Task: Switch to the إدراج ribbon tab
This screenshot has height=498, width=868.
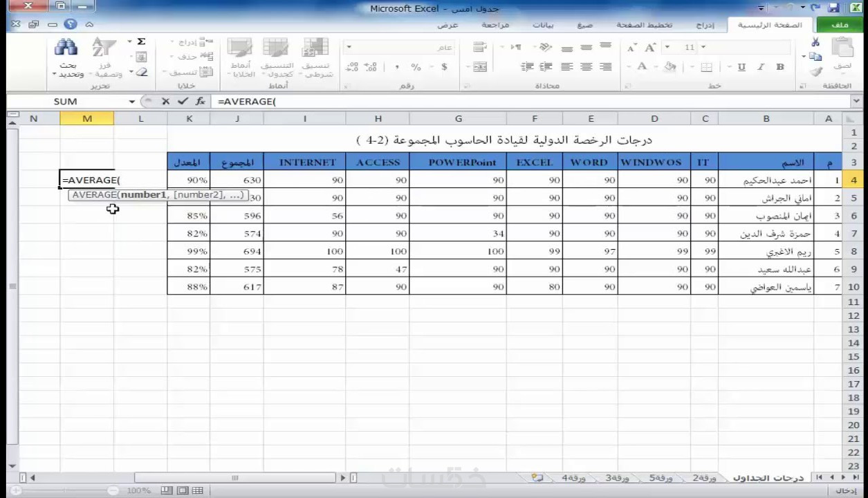Action: point(705,25)
